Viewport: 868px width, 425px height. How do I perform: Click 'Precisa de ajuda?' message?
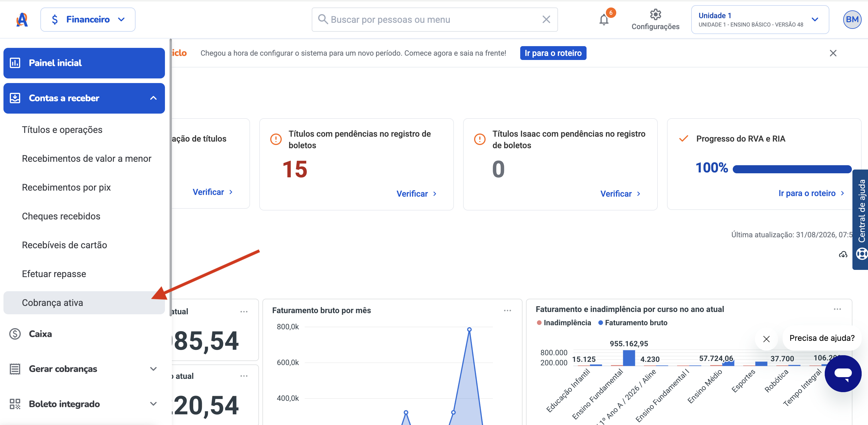(x=822, y=338)
